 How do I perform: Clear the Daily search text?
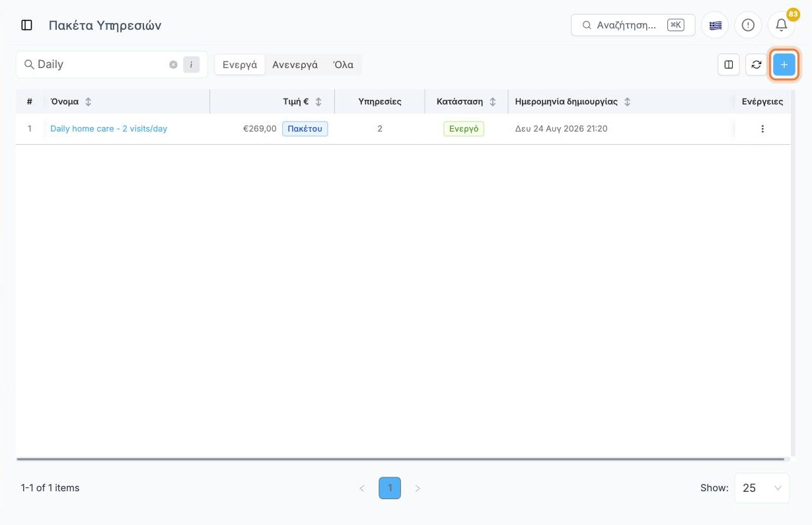(173, 65)
